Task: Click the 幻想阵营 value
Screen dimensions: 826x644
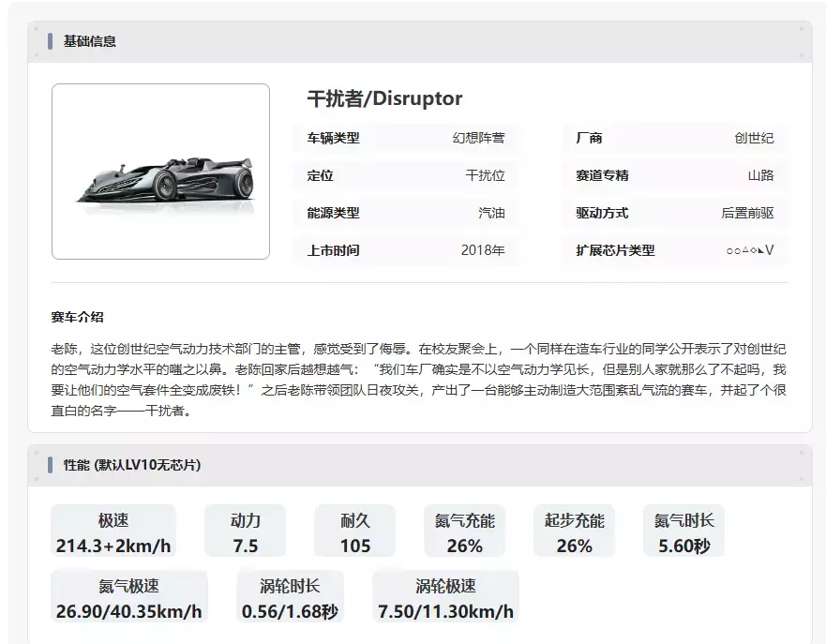Action: click(478, 138)
